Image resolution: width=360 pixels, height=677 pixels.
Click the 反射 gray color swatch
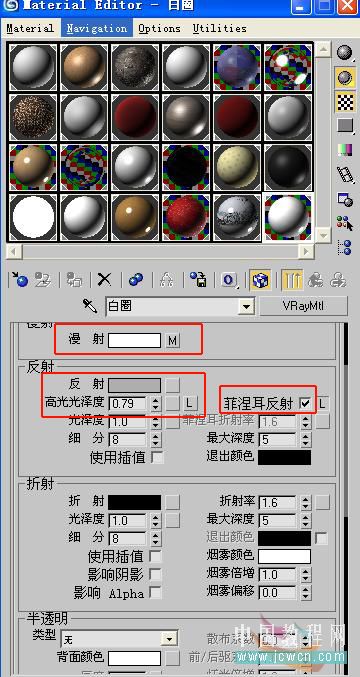point(134,385)
